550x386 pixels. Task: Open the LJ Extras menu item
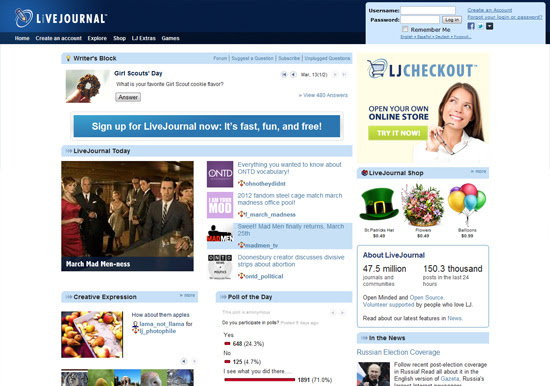(143, 38)
